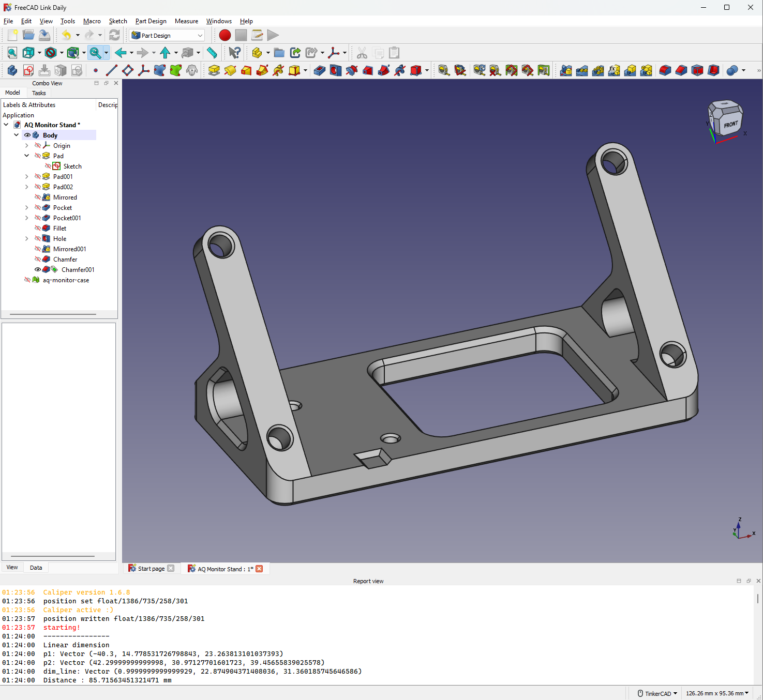This screenshot has width=763, height=700.
Task: Click the Fillet tool icon
Action: (665, 70)
